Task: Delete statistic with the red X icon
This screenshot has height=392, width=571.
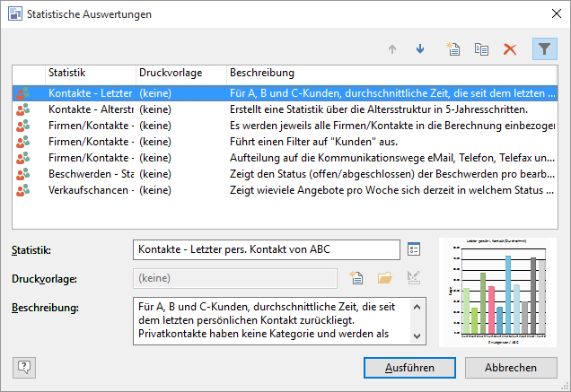Action: [x=510, y=48]
